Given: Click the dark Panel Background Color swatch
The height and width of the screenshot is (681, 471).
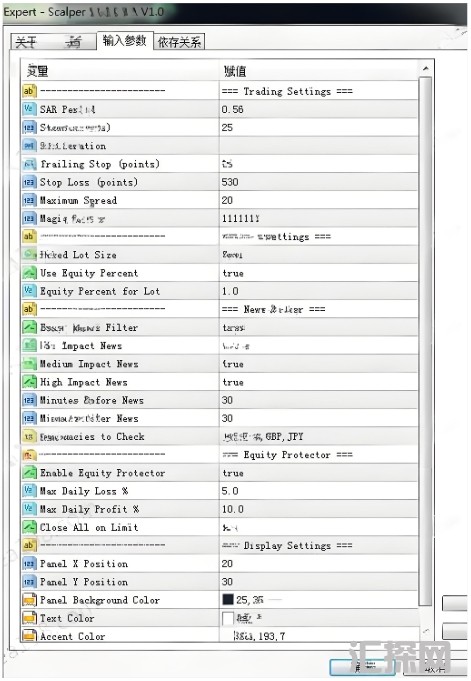Looking at the screenshot, I should 228,600.
